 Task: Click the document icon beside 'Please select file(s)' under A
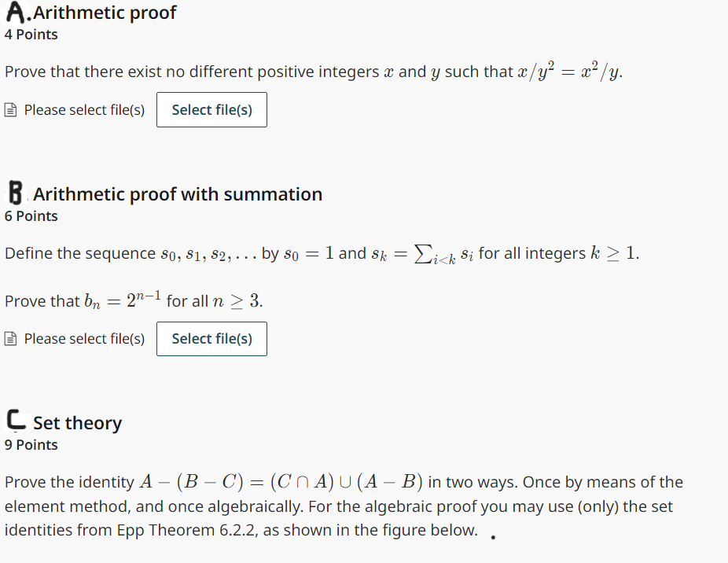(x=10, y=109)
